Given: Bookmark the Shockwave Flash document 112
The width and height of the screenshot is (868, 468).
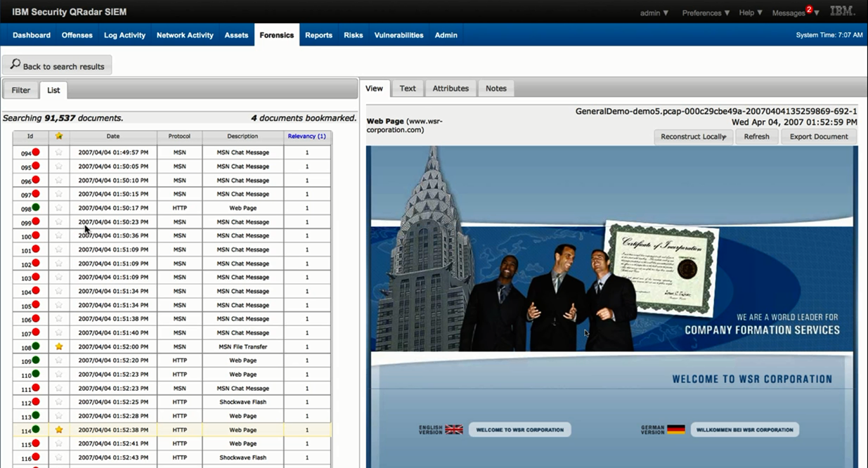Looking at the screenshot, I should point(59,402).
